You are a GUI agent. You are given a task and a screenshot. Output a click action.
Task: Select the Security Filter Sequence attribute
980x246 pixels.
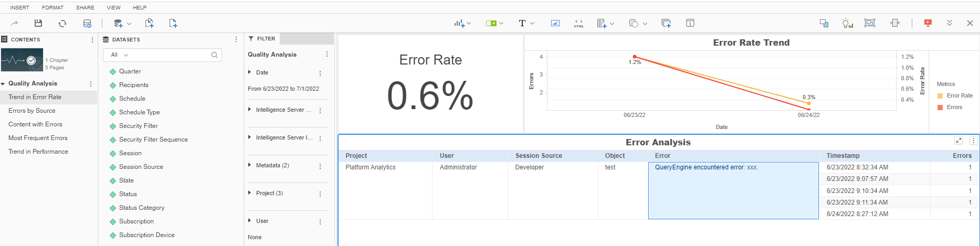pos(153,140)
